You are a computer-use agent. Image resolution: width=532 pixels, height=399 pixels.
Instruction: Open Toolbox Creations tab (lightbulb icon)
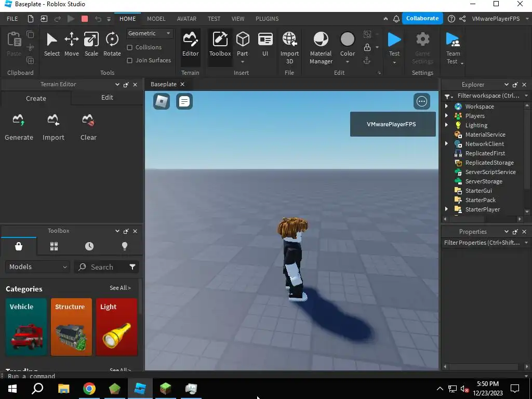125,246
